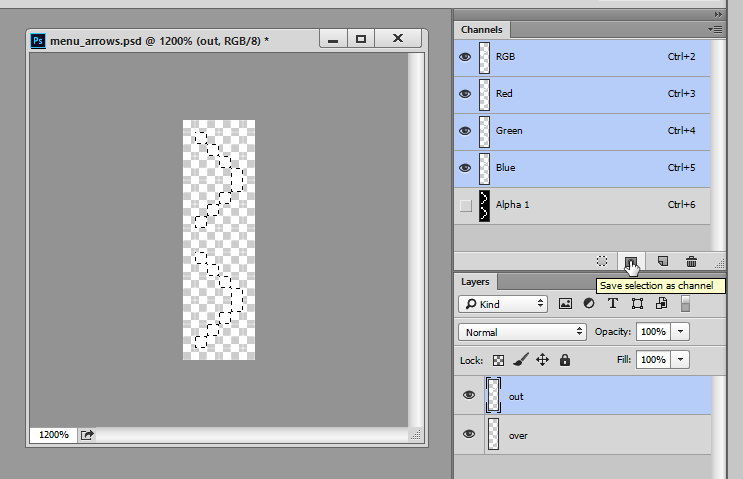743x479 pixels.
Task: Filter layers by adjustment layer icon
Action: tap(589, 304)
